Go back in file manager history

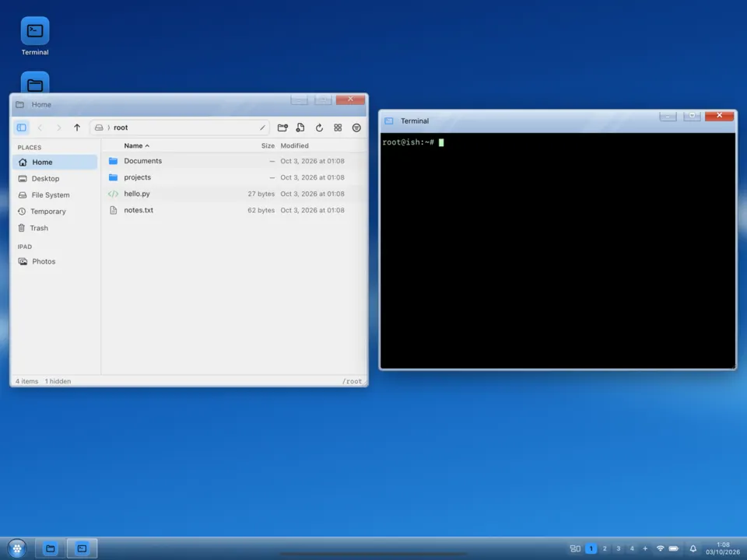tap(40, 128)
